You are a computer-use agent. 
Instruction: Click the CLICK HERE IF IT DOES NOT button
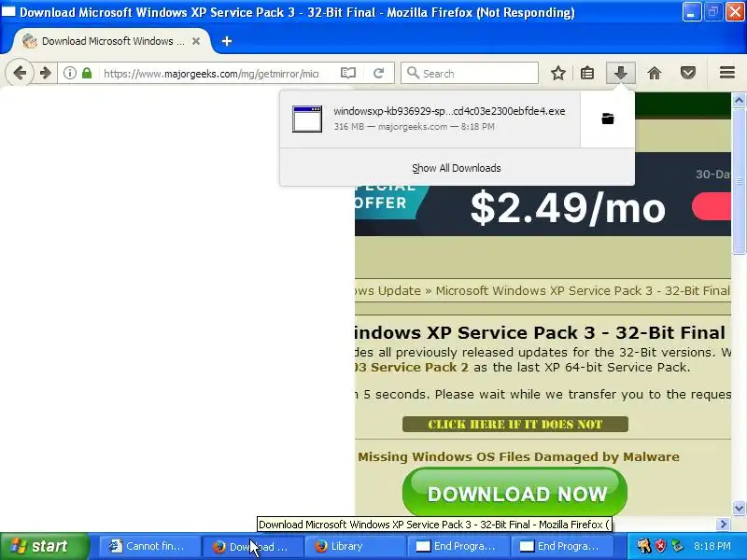tap(515, 425)
